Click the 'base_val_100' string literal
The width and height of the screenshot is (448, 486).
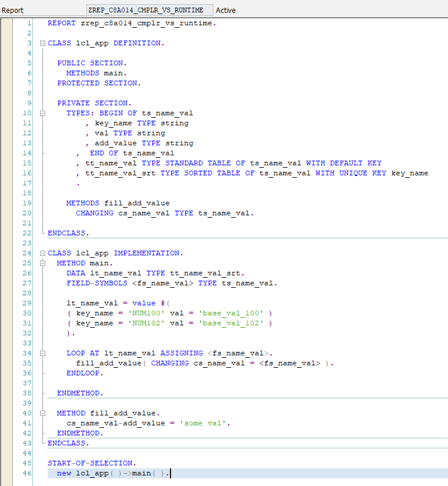pyautogui.click(x=231, y=314)
